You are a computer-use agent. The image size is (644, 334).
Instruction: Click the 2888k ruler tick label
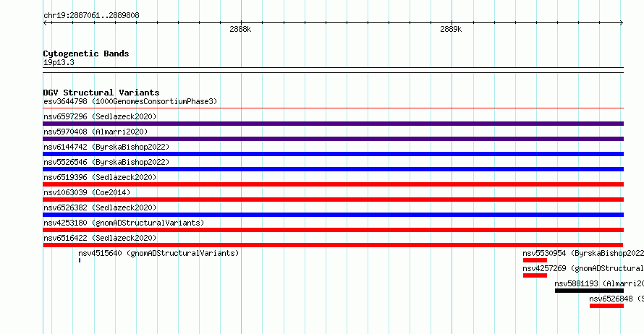[240, 29]
